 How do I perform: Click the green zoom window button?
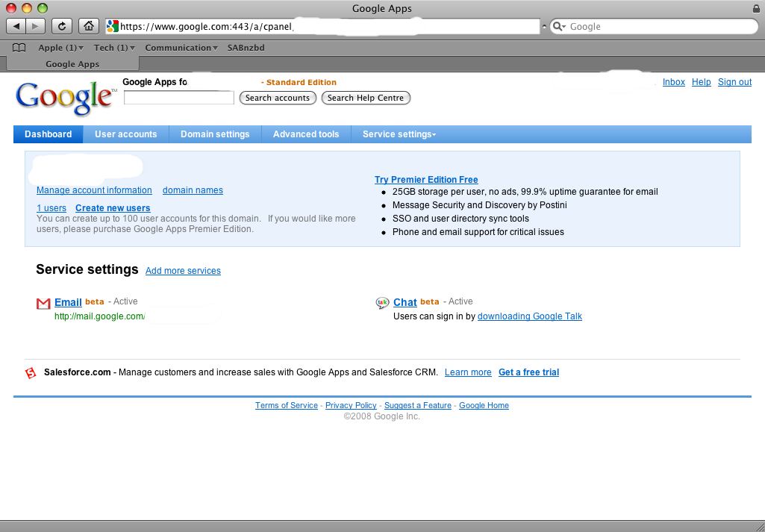point(43,8)
